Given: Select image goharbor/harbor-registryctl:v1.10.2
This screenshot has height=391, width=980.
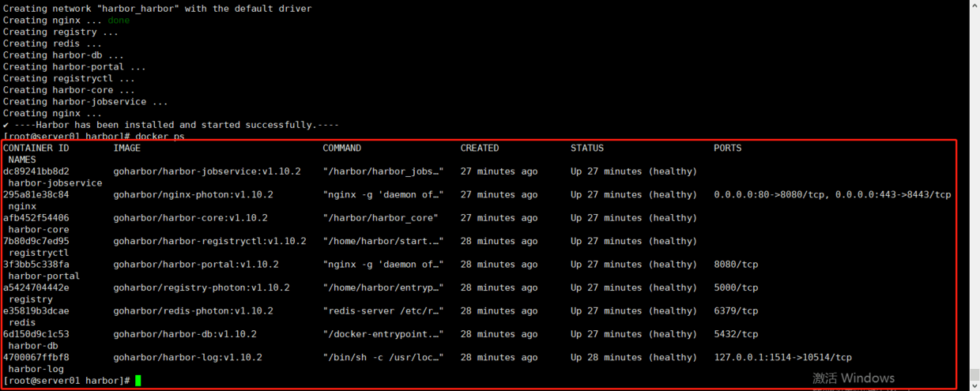Looking at the screenshot, I should click(x=209, y=241).
